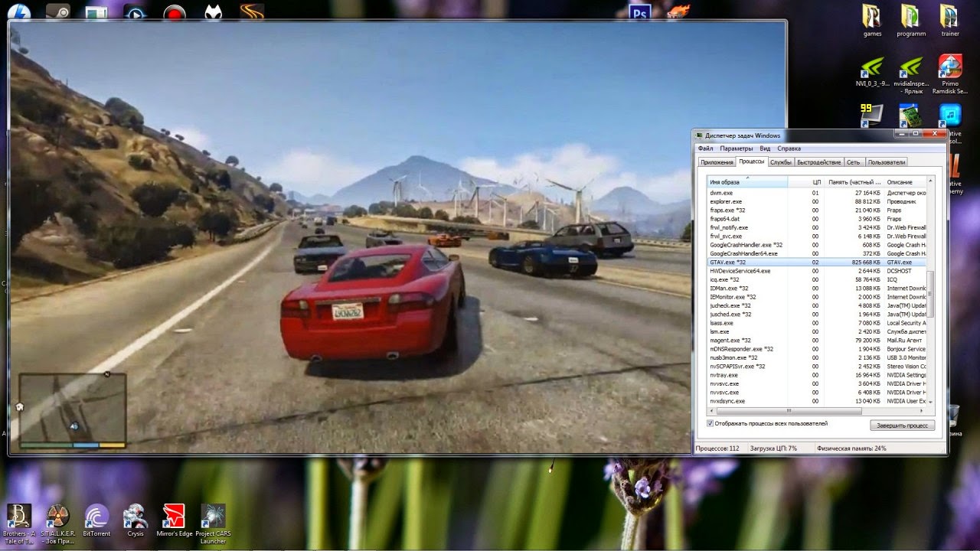Open the Параметры menu in Task Manager
Image resolution: width=980 pixels, height=551 pixels.
[x=736, y=148]
